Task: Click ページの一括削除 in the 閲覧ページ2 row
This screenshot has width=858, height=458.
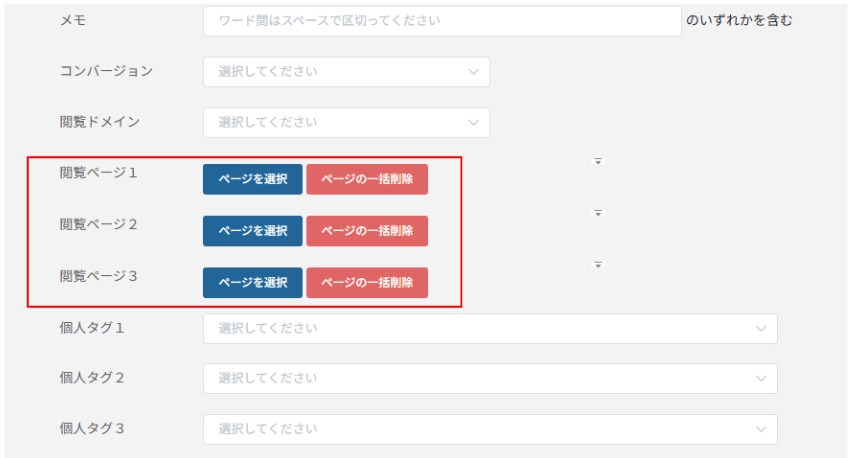Action: click(x=367, y=232)
